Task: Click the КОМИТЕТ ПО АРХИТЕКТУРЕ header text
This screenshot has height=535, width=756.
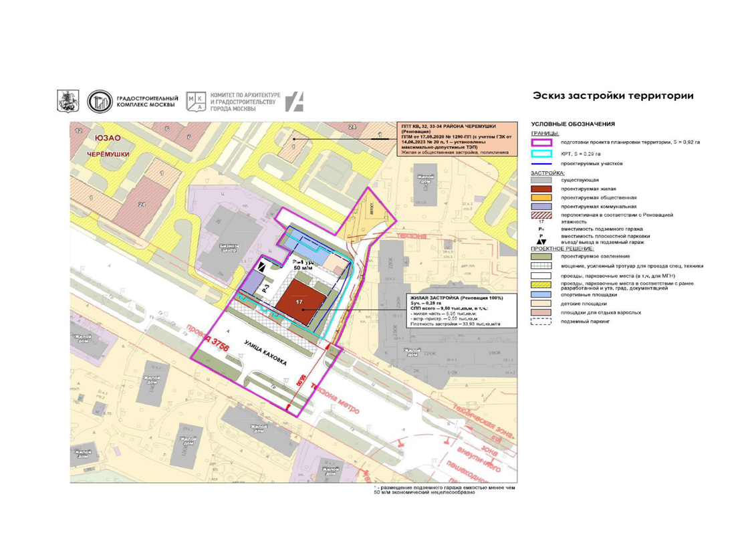Action: [245, 102]
